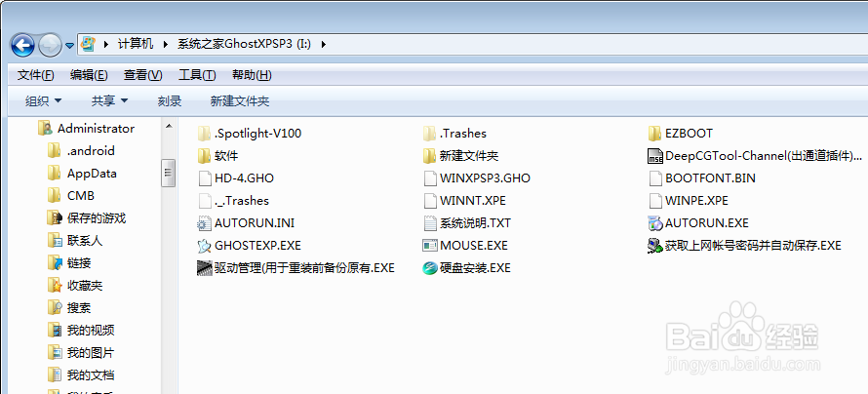Image resolution: width=868 pixels, height=394 pixels.
Task: Click 计算机 in the address bar
Action: pyautogui.click(x=135, y=44)
